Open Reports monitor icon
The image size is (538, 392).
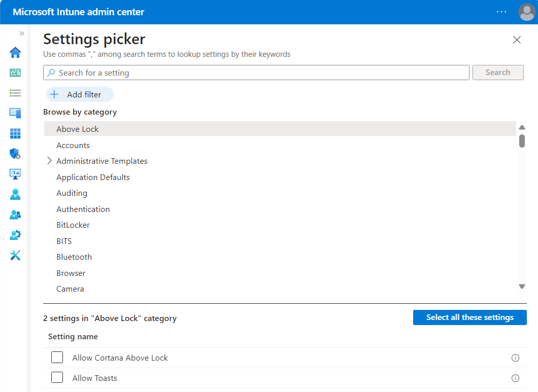click(x=15, y=174)
